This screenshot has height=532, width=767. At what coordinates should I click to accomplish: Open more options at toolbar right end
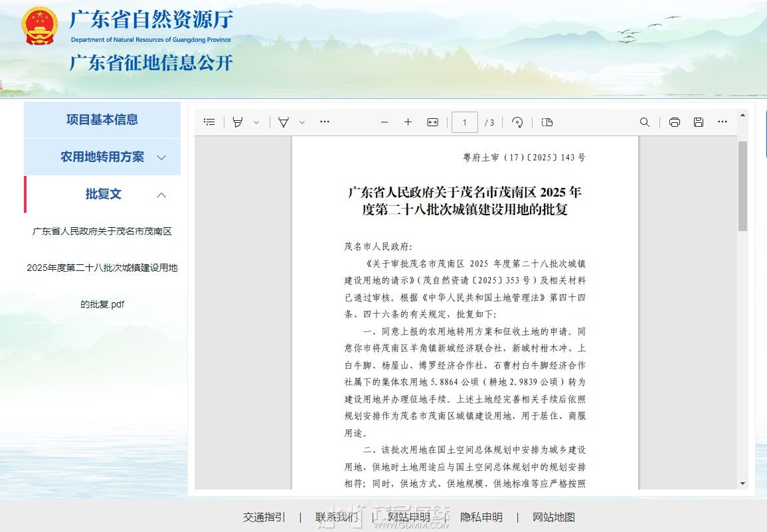pos(723,122)
